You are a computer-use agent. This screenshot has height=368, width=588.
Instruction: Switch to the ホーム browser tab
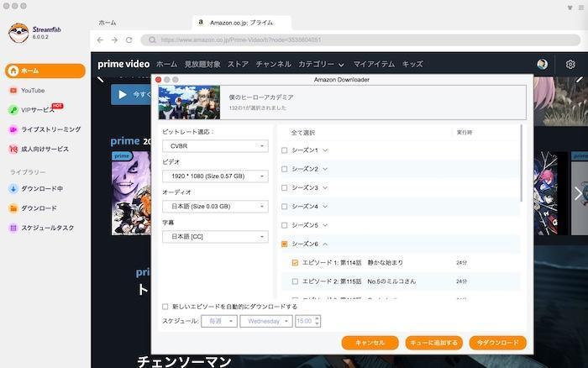(x=108, y=23)
